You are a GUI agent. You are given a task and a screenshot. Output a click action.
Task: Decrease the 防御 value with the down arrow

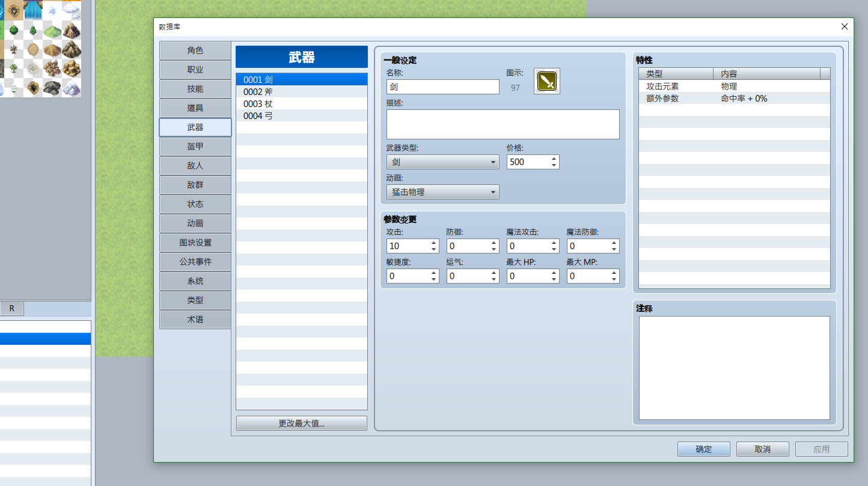click(494, 249)
